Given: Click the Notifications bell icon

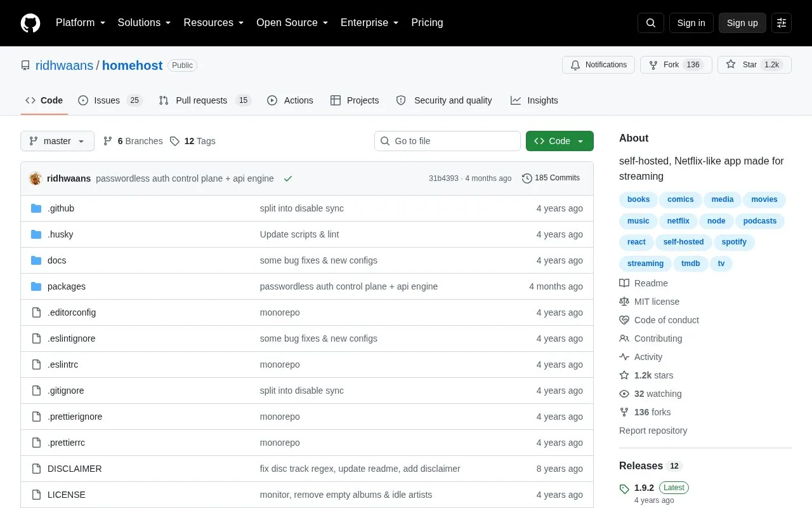Looking at the screenshot, I should pos(575,65).
